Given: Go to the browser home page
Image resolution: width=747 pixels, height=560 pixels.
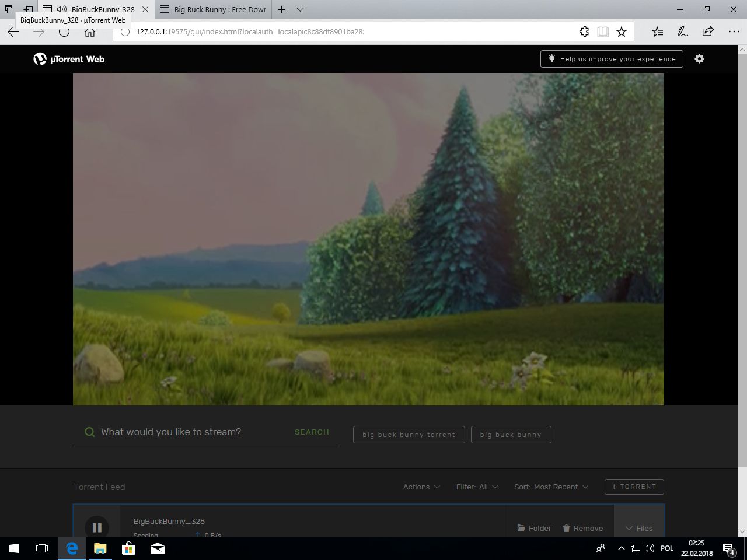Looking at the screenshot, I should pyautogui.click(x=90, y=32).
